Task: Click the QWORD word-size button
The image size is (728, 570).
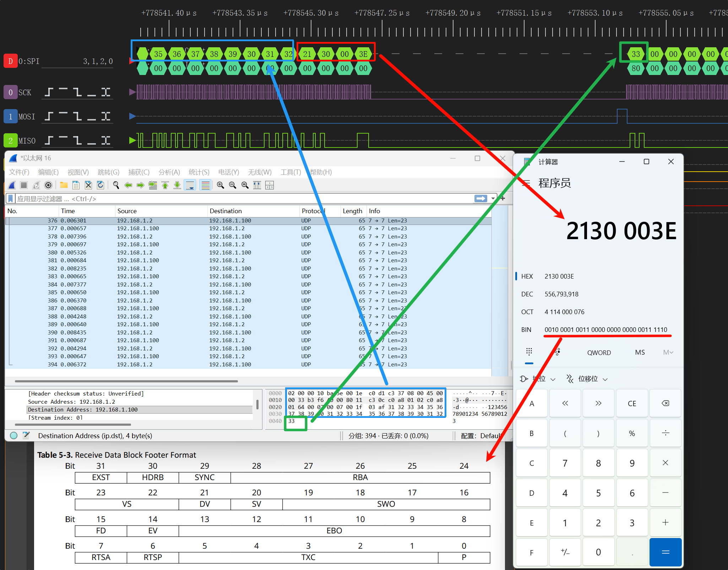Action: (x=599, y=353)
